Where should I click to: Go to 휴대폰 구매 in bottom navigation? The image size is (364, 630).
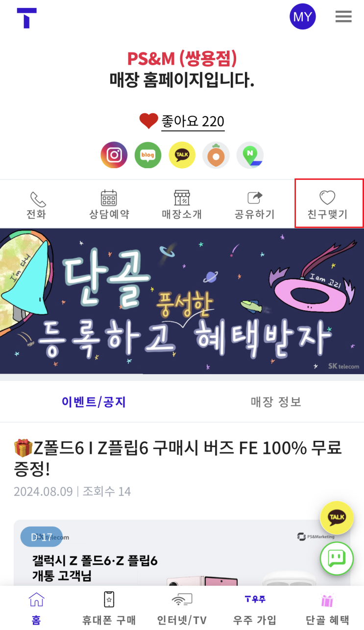109,608
